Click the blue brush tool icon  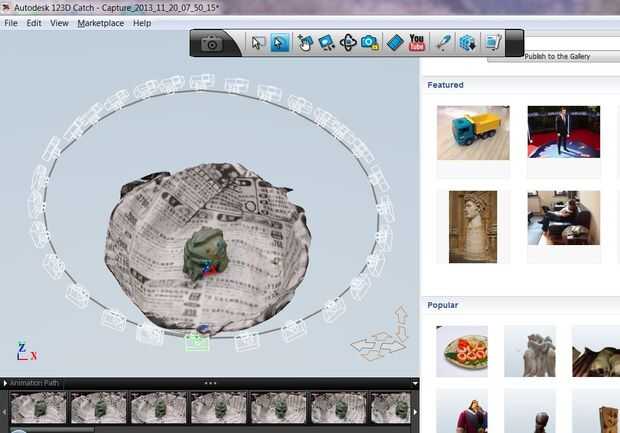point(444,42)
